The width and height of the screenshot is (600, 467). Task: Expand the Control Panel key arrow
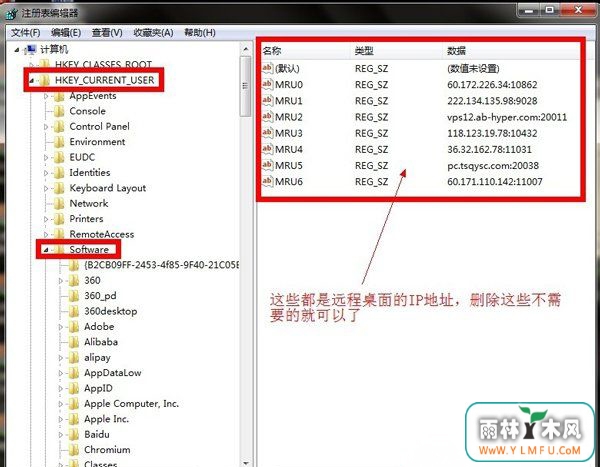click(46, 127)
